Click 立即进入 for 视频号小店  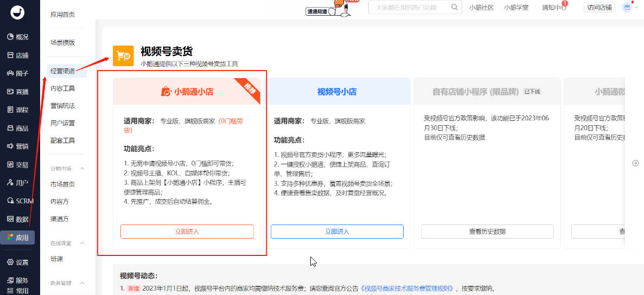coord(337,232)
